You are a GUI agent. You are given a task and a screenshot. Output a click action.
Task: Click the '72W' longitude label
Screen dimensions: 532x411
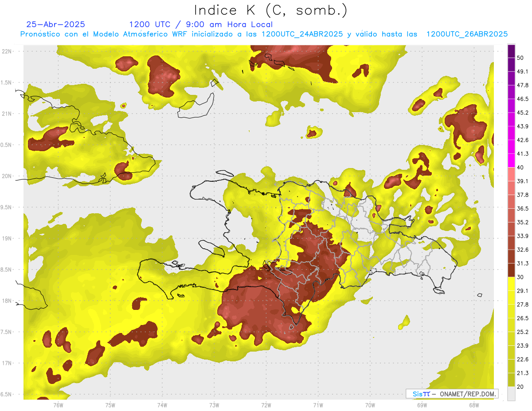point(266,405)
